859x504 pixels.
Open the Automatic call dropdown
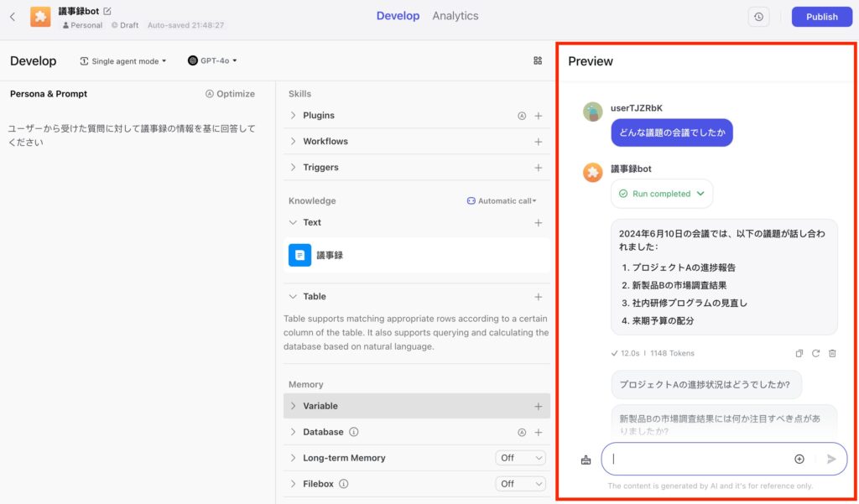pyautogui.click(x=502, y=201)
